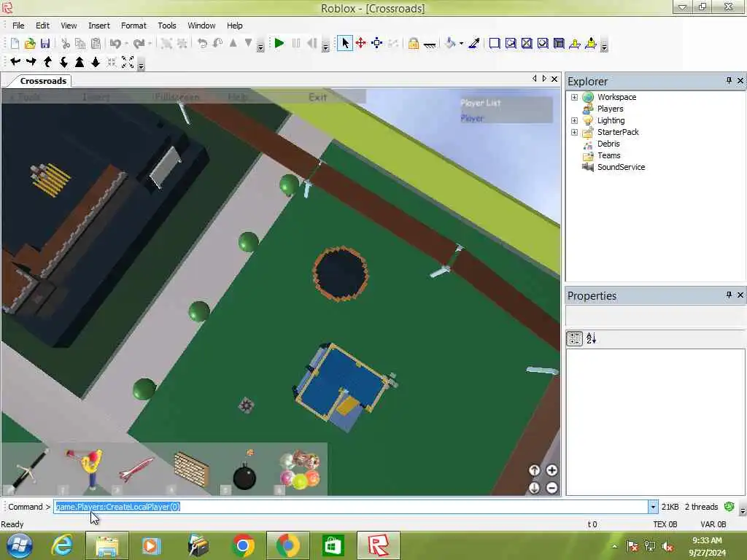
Task: Sort Properties alphabetically
Action: (x=591, y=338)
